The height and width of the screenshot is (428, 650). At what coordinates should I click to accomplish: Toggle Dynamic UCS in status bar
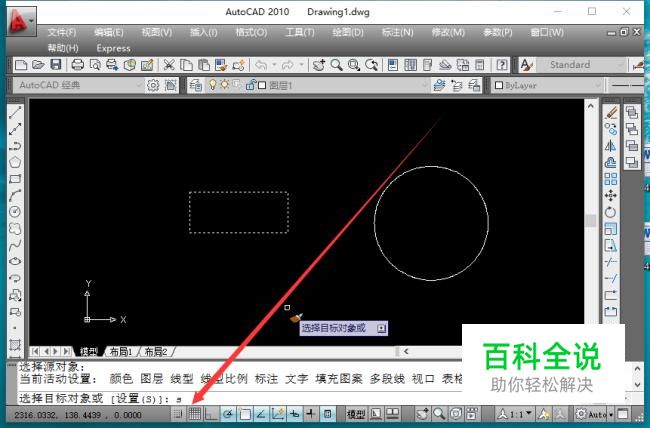[x=278, y=413]
